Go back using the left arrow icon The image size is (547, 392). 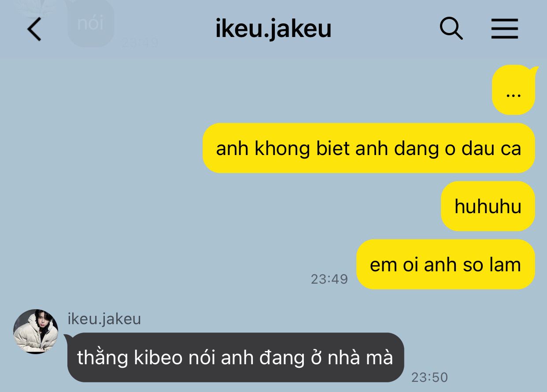tap(34, 29)
